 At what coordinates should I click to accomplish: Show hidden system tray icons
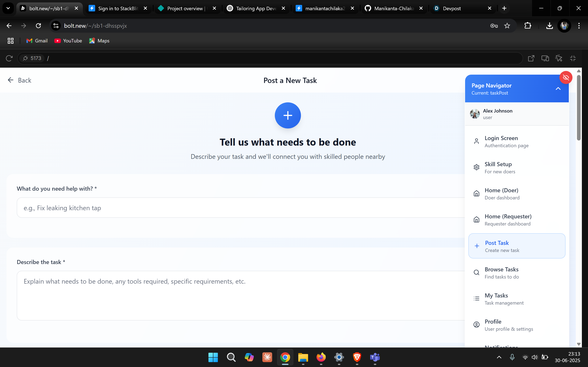(499, 357)
